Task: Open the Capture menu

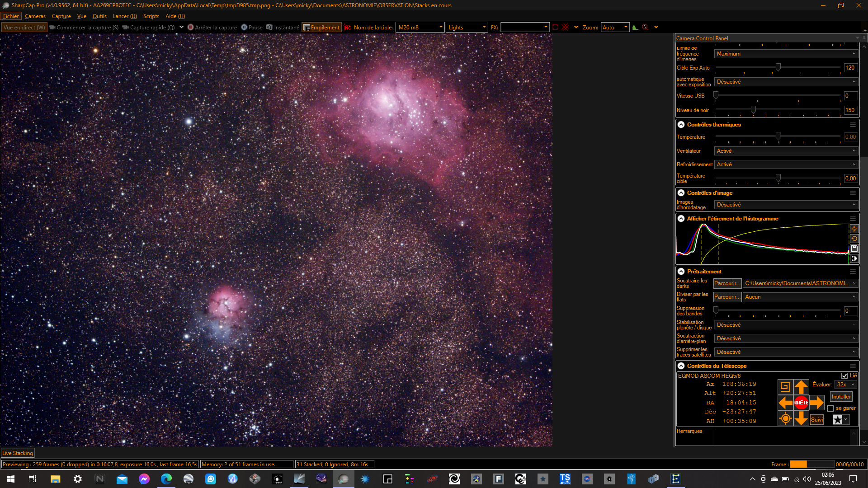Action: (x=61, y=16)
